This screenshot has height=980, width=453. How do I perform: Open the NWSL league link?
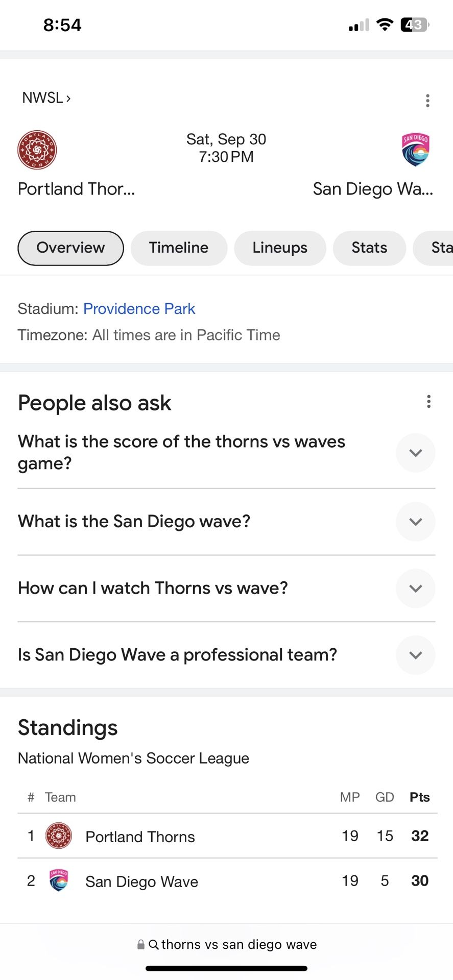click(x=46, y=97)
